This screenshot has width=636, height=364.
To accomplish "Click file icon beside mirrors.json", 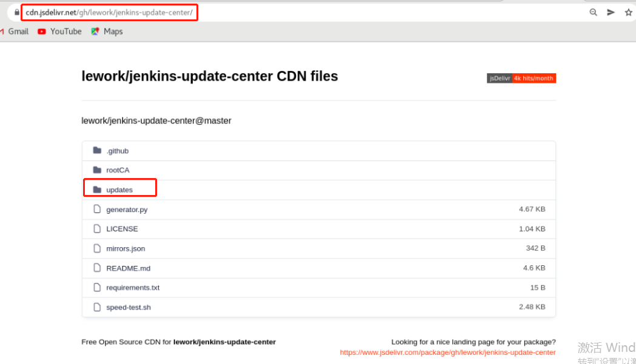I will tap(97, 248).
